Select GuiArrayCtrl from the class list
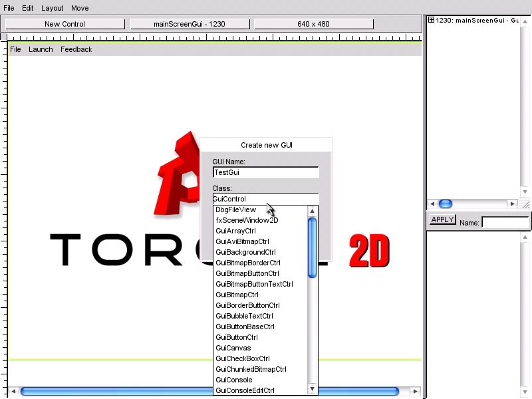Viewport: 532px width, 399px height. pos(260,231)
